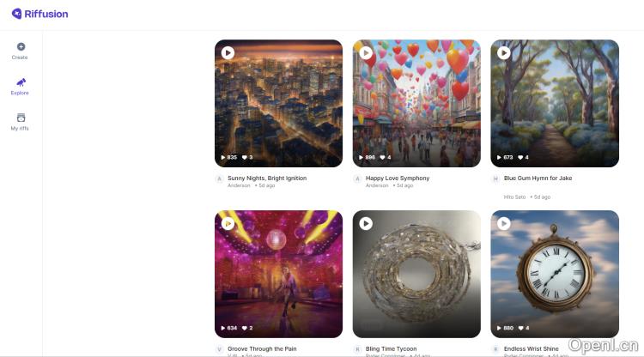The image size is (644, 357).
Task: Like the Happy Love Symphony riff
Action: pos(383,158)
